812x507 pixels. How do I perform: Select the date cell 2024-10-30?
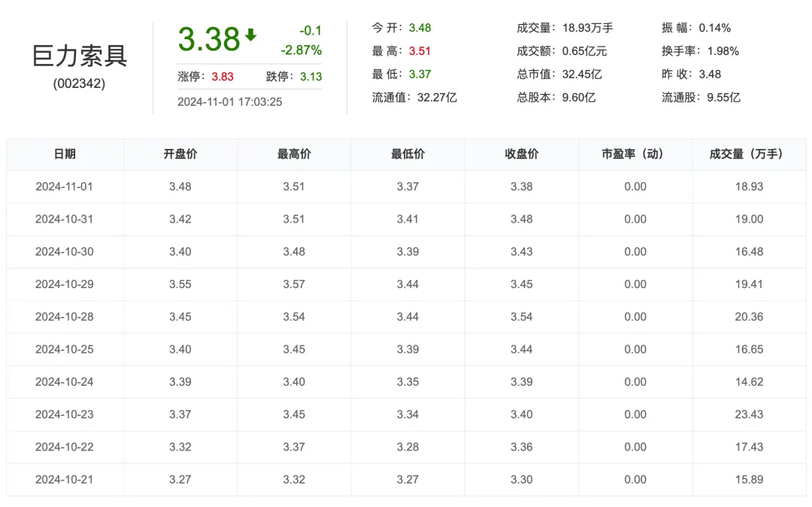(64, 252)
